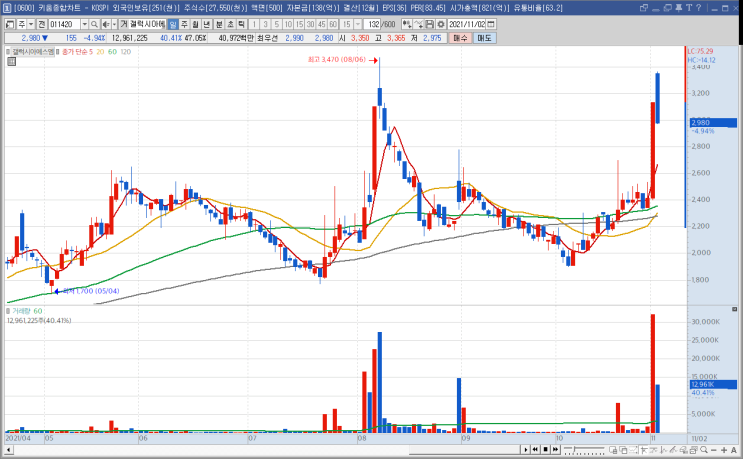Click the T font icon in title bar
This screenshot has width=743, height=459.
pyautogui.click(x=689, y=8)
